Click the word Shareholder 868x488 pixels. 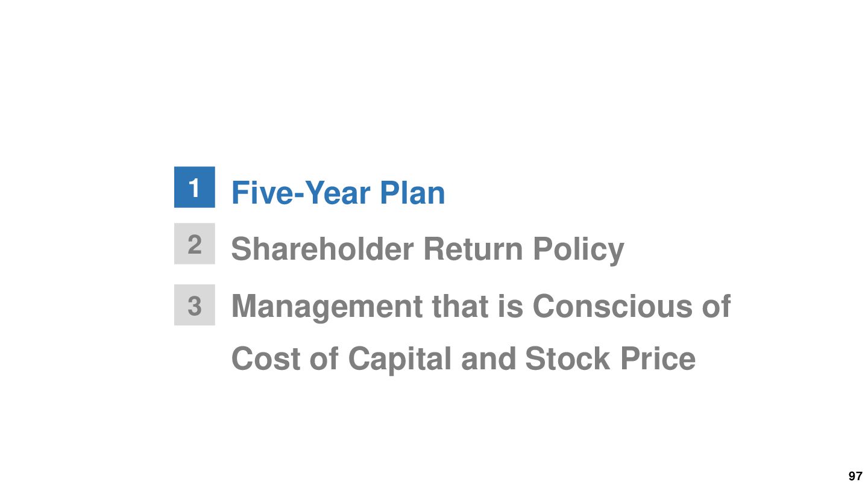click(322, 249)
